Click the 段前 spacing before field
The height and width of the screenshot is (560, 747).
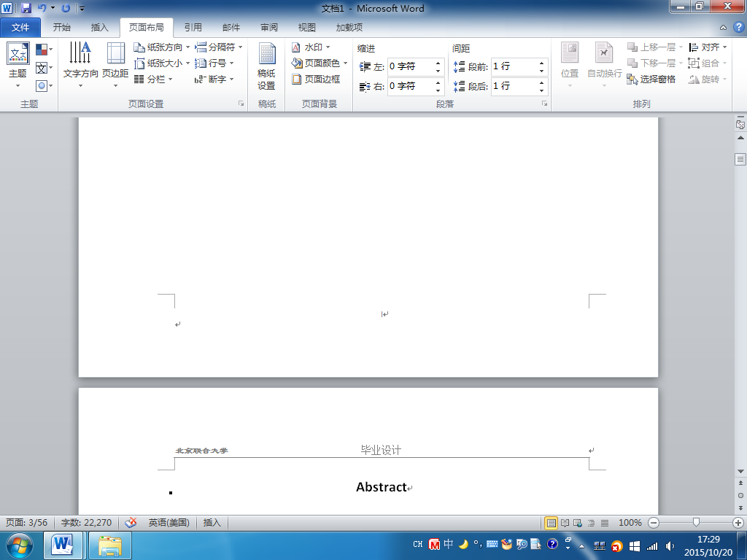pyautogui.click(x=514, y=66)
